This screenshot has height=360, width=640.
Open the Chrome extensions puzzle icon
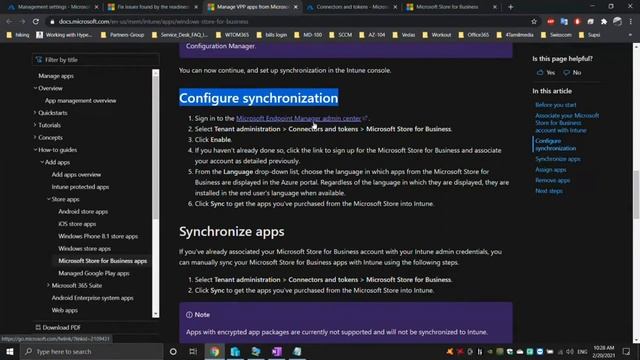click(604, 21)
